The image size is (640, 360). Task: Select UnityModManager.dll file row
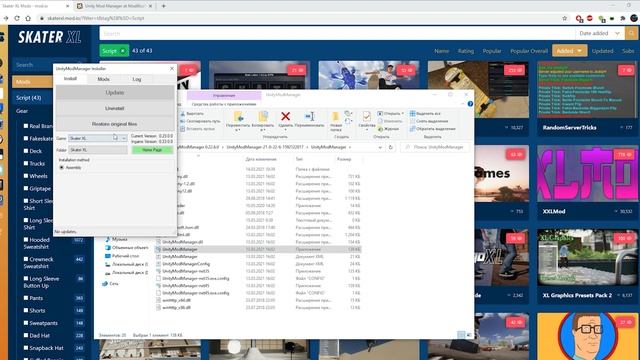click(258, 242)
